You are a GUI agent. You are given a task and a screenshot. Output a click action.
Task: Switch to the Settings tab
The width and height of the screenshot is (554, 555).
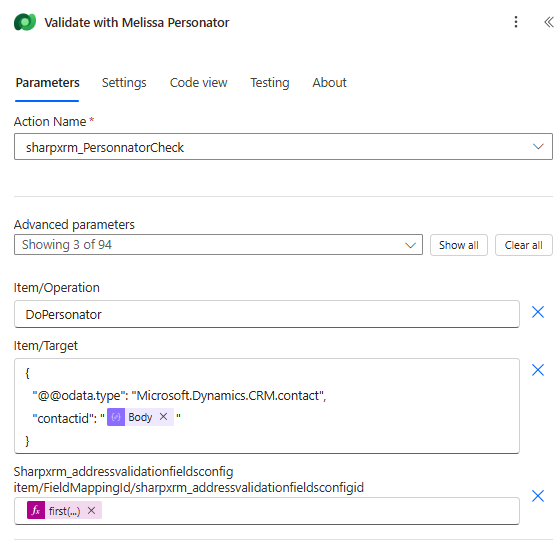[124, 83]
